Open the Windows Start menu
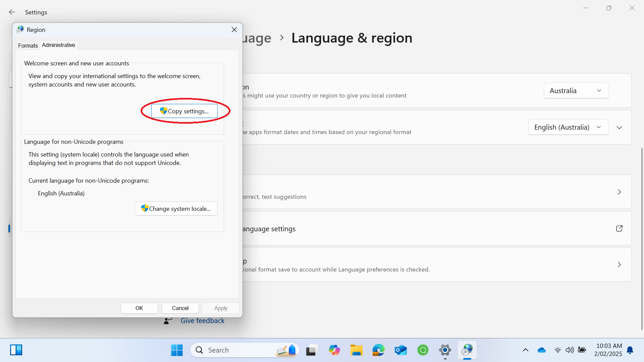This screenshot has height=362, width=644. coord(177,350)
